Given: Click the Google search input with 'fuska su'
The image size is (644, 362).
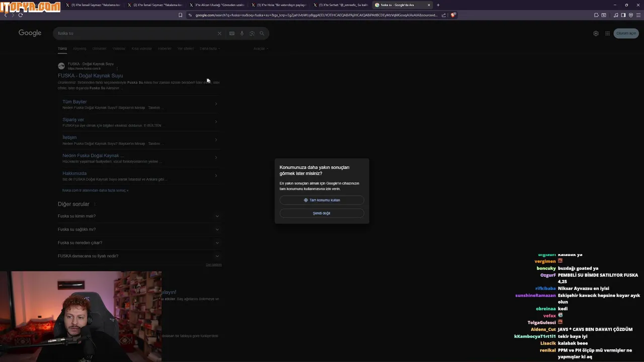Looking at the screenshot, I should point(135,34).
